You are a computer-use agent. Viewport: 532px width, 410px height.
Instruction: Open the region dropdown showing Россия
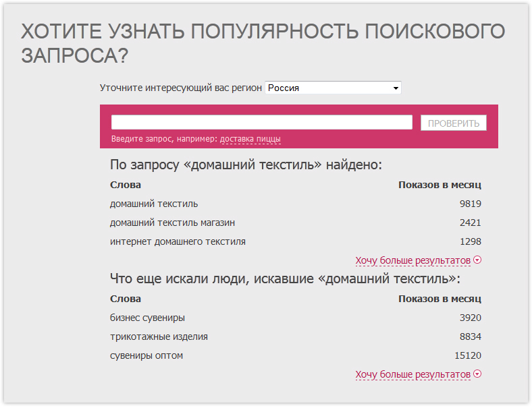pyautogui.click(x=333, y=88)
